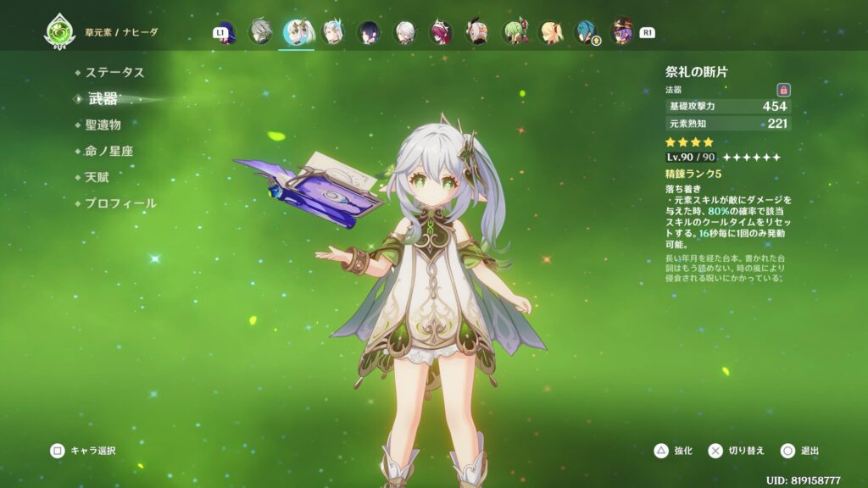This screenshot has width=868, height=488.
Task: Click the six ascension star markers
Action: (x=752, y=158)
